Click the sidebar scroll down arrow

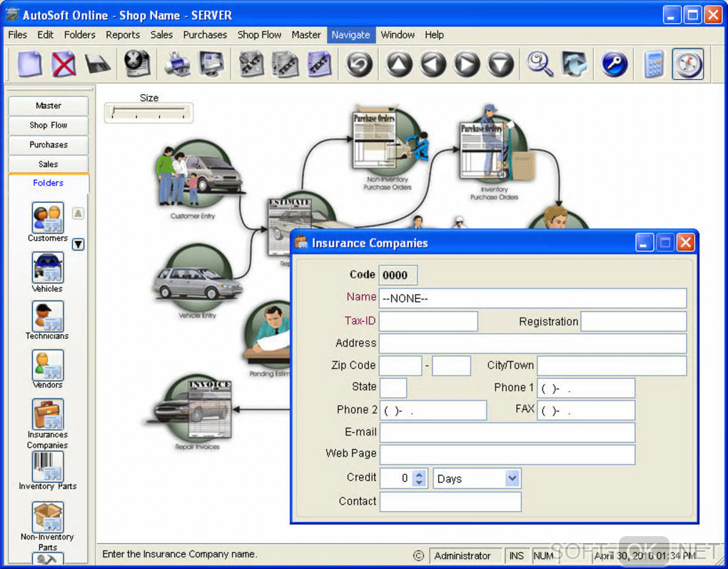79,244
